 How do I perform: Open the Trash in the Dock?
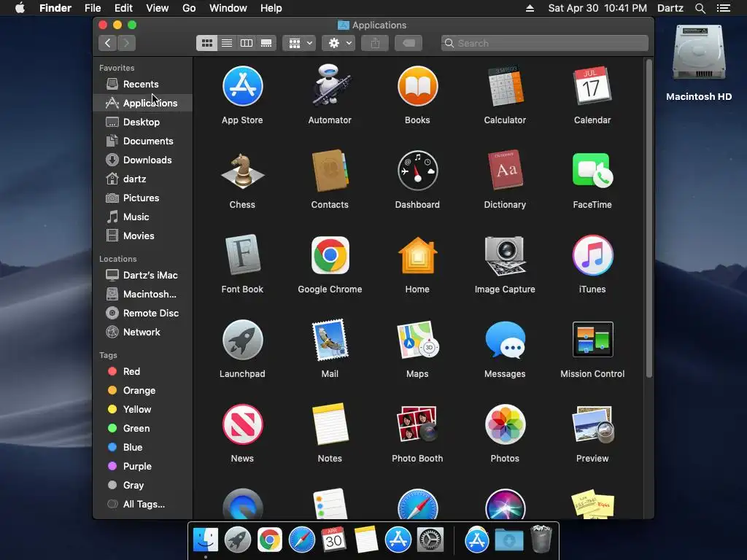pyautogui.click(x=541, y=540)
